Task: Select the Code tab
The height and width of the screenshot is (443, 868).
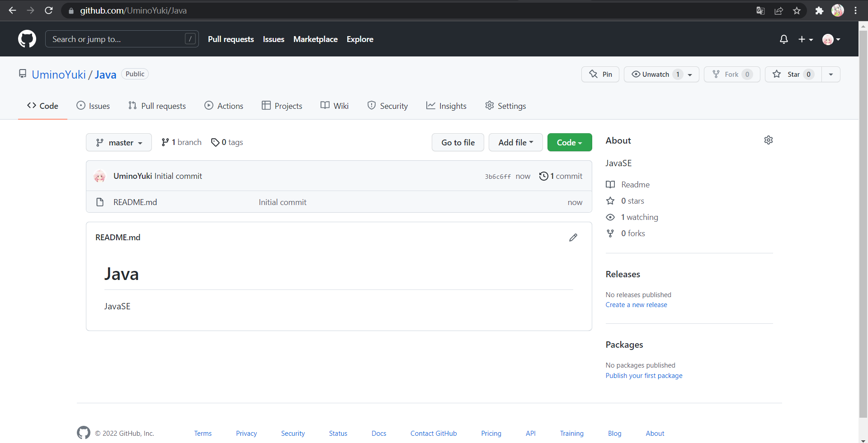Action: 42,106
